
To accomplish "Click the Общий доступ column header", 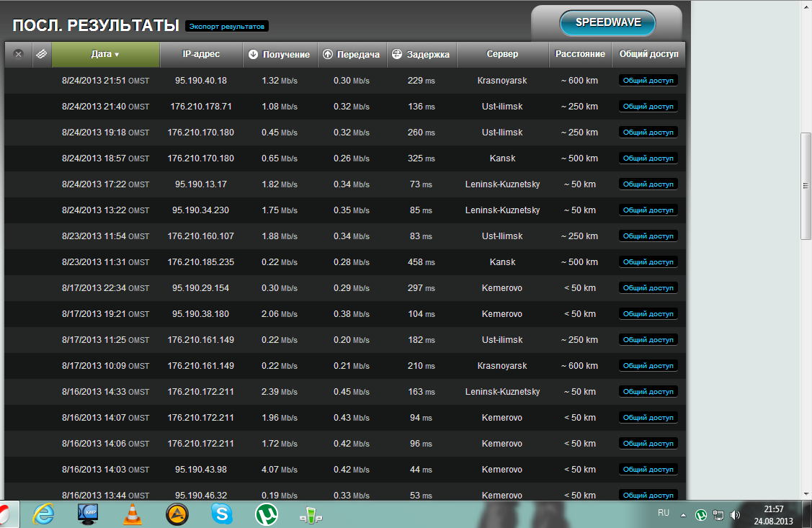I will point(649,54).
